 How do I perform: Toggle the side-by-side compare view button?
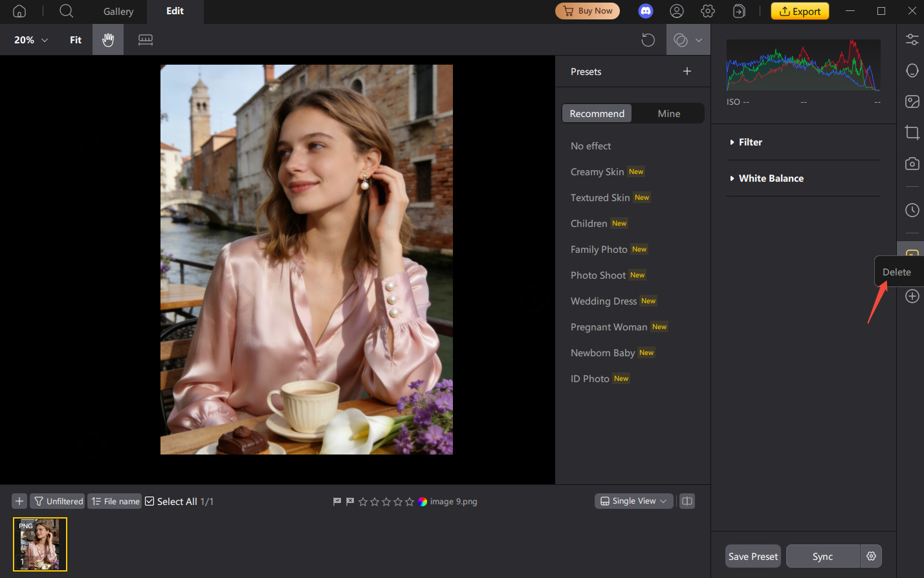point(687,501)
